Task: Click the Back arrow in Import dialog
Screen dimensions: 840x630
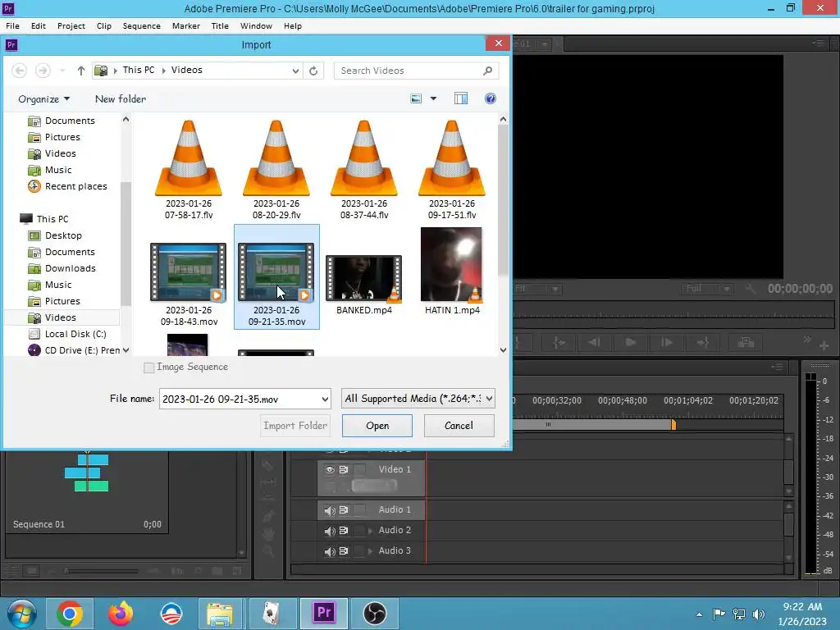Action: 20,71
